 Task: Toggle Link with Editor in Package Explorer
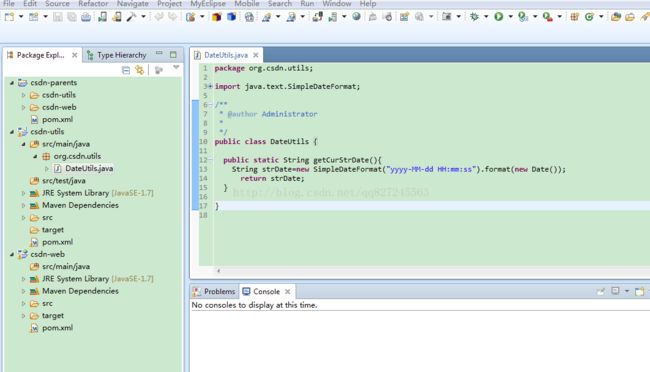point(140,70)
